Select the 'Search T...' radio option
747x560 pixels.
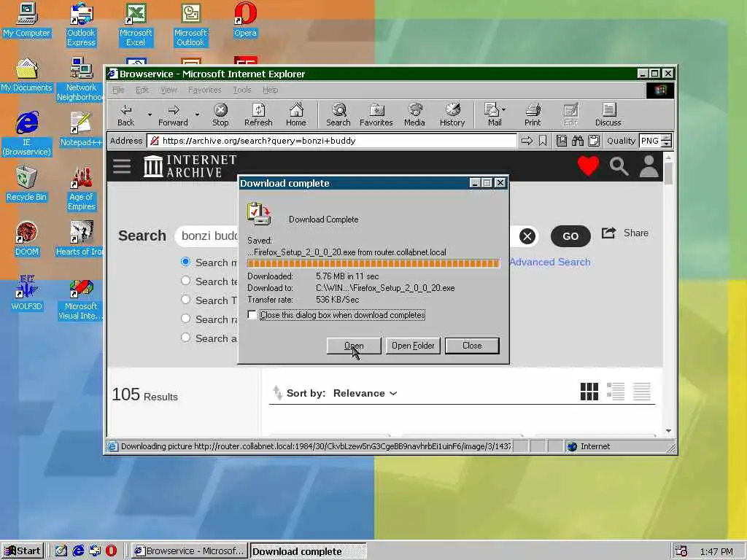click(186, 300)
